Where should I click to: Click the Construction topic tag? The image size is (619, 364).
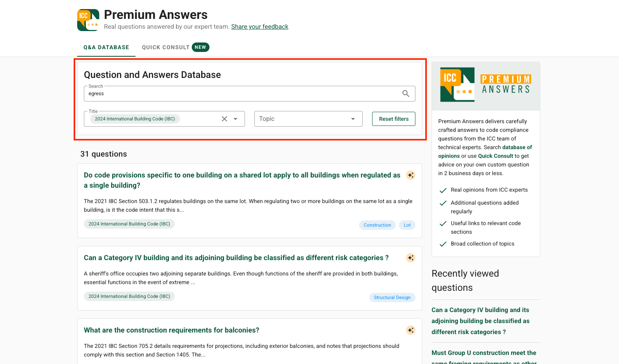tap(377, 225)
